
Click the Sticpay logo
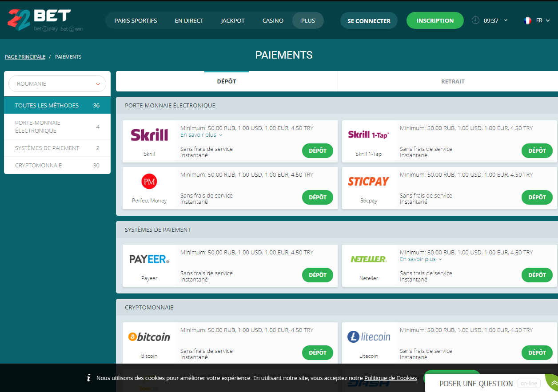[x=368, y=181]
